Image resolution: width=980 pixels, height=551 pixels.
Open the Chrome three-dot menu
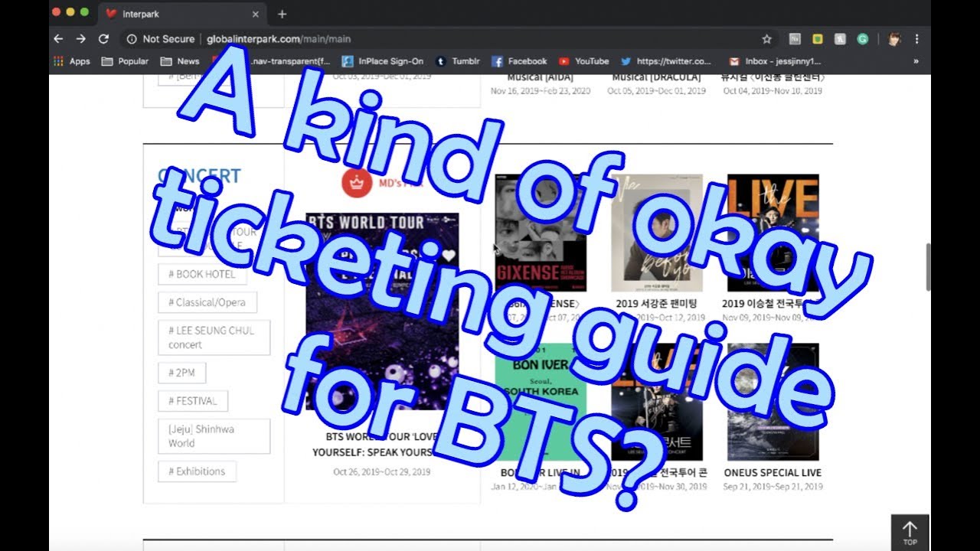pyautogui.click(x=916, y=39)
